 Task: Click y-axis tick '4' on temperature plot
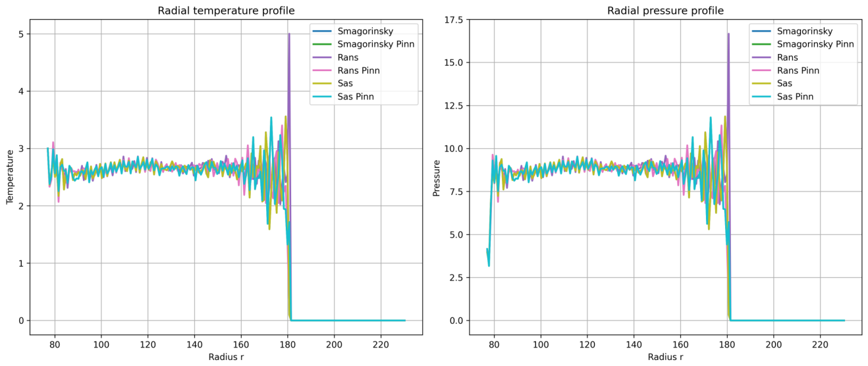(22, 91)
